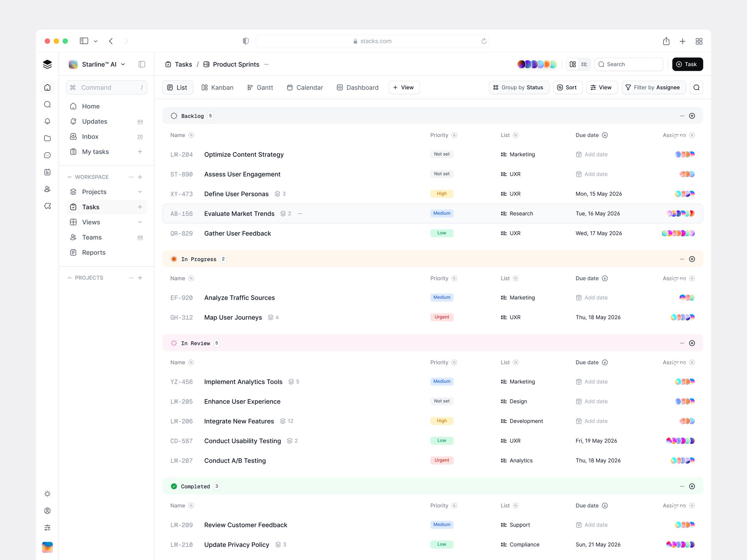Switch to the Kanban tab
The height and width of the screenshot is (560, 747).
coord(217,87)
